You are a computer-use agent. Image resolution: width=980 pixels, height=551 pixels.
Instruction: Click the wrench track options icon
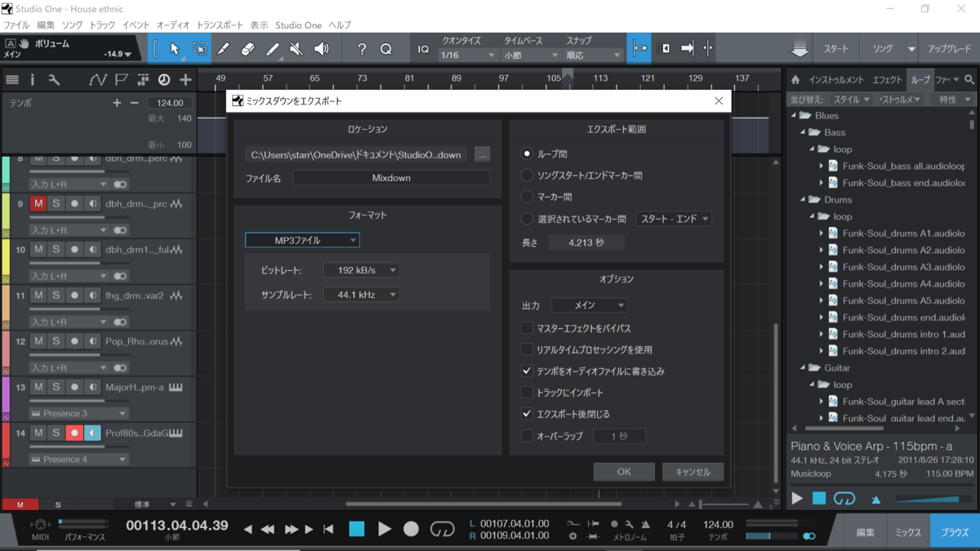(54, 80)
